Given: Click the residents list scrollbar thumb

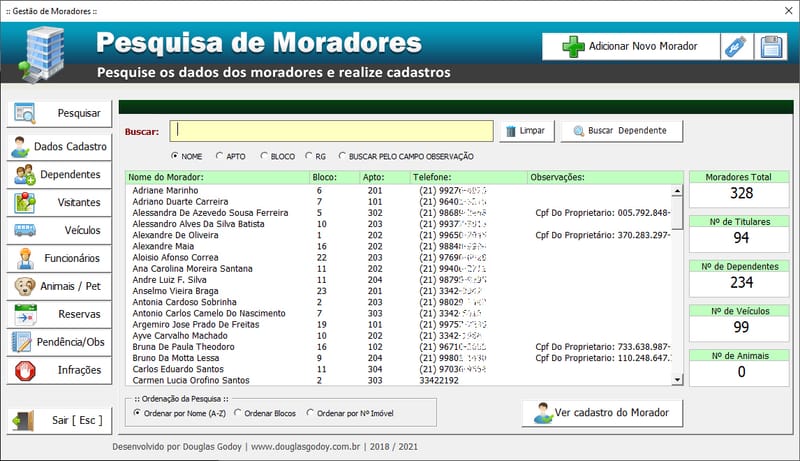Looking at the screenshot, I should pyautogui.click(x=677, y=213).
